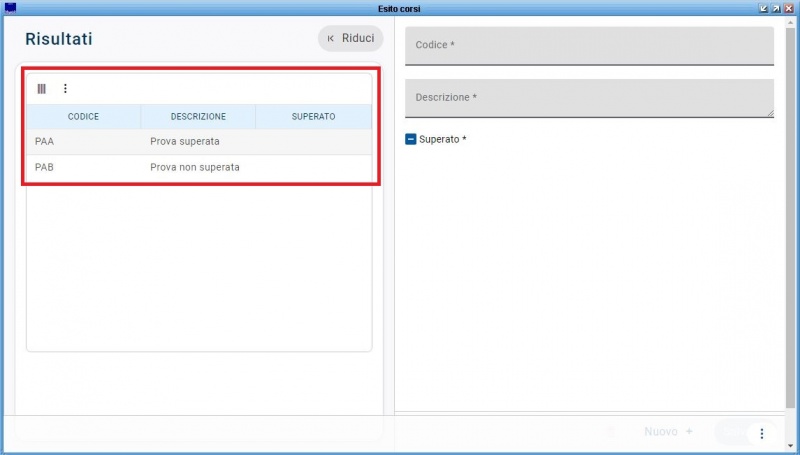
Task: Focus the Descrizione text area
Action: point(589,98)
